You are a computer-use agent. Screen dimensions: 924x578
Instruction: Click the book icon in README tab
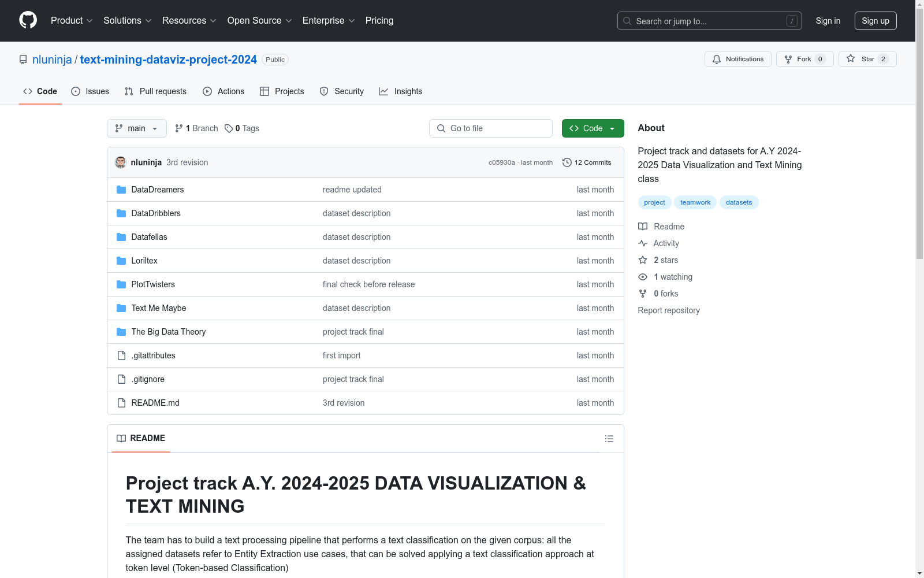pos(121,438)
